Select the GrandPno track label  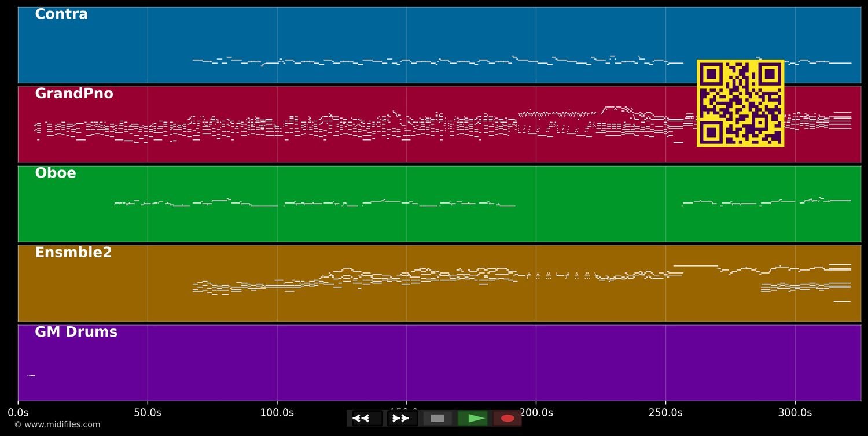(74, 94)
